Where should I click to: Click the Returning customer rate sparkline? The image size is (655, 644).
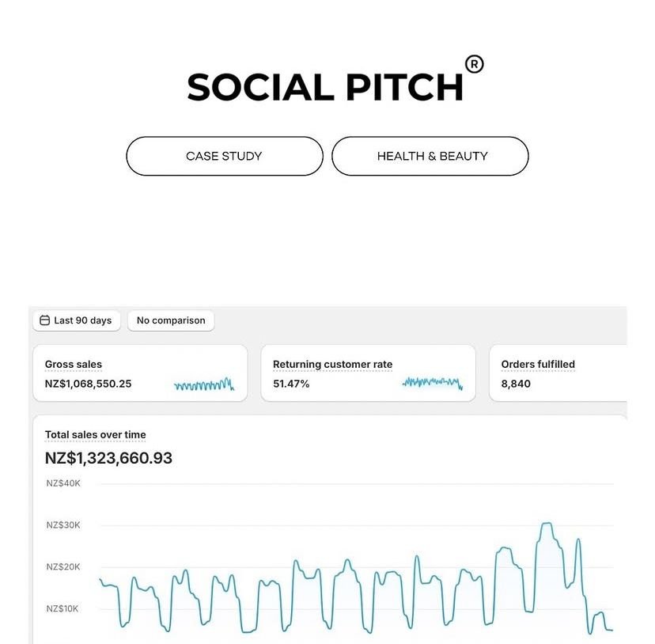tap(432, 383)
